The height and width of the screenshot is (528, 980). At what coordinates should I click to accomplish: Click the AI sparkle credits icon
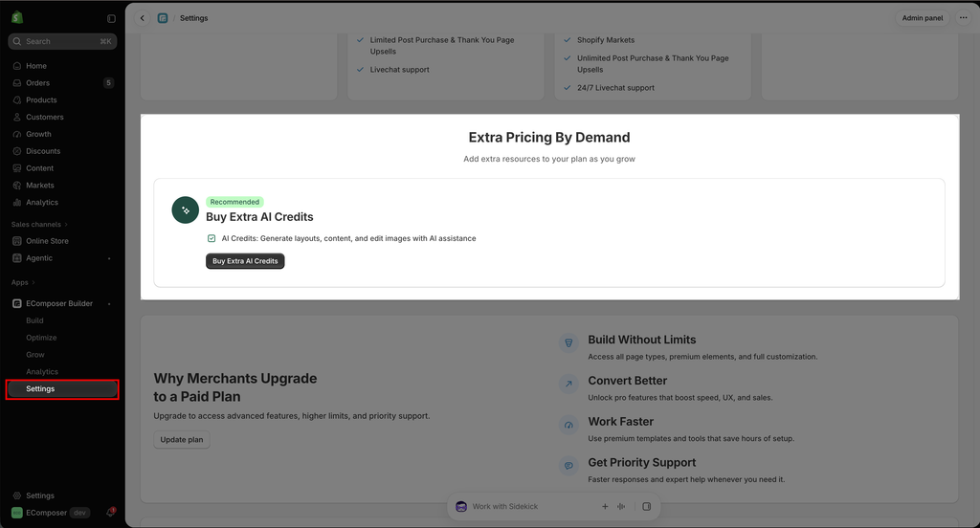click(185, 209)
